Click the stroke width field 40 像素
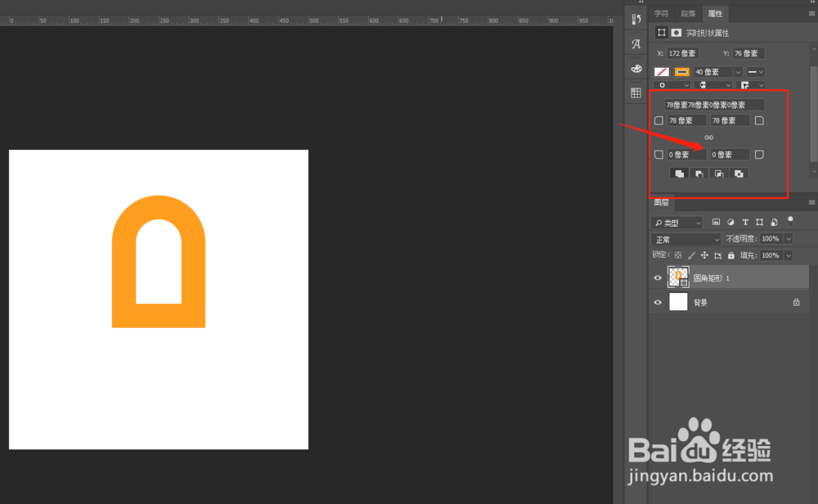Image resolution: width=818 pixels, height=504 pixels. pyautogui.click(x=713, y=72)
